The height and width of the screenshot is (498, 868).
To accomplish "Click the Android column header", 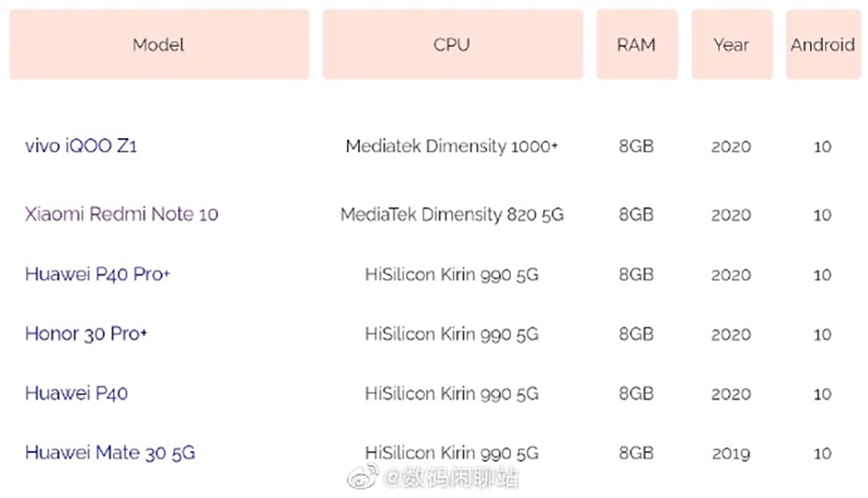I will pos(822,44).
